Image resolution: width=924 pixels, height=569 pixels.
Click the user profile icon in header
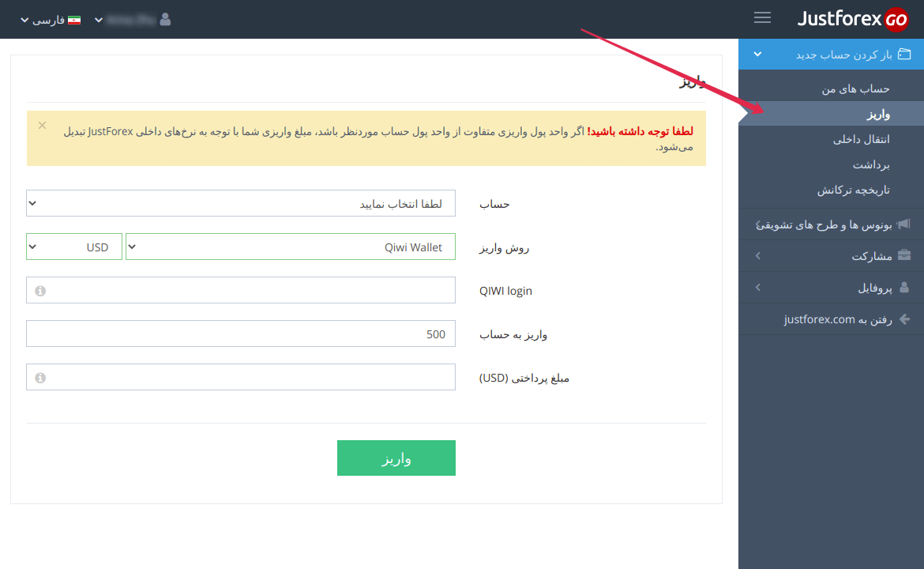[166, 20]
